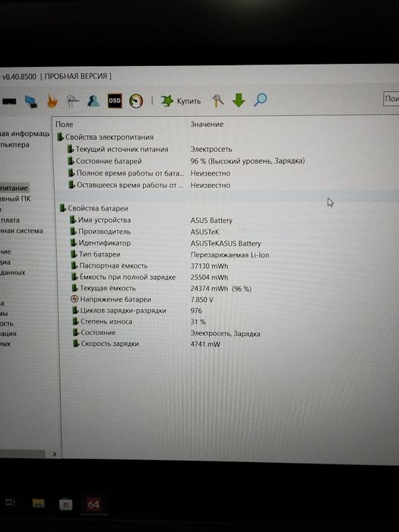Open the OSD panel icon

click(x=115, y=101)
